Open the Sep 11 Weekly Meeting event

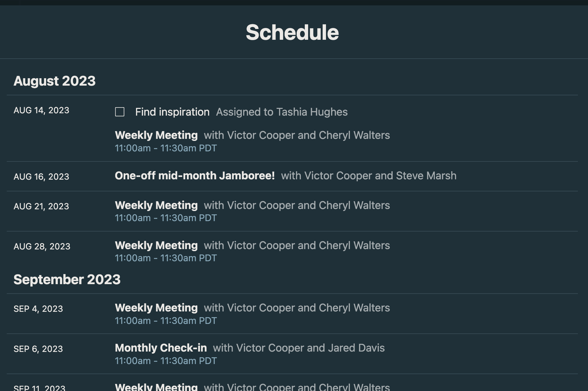click(156, 387)
